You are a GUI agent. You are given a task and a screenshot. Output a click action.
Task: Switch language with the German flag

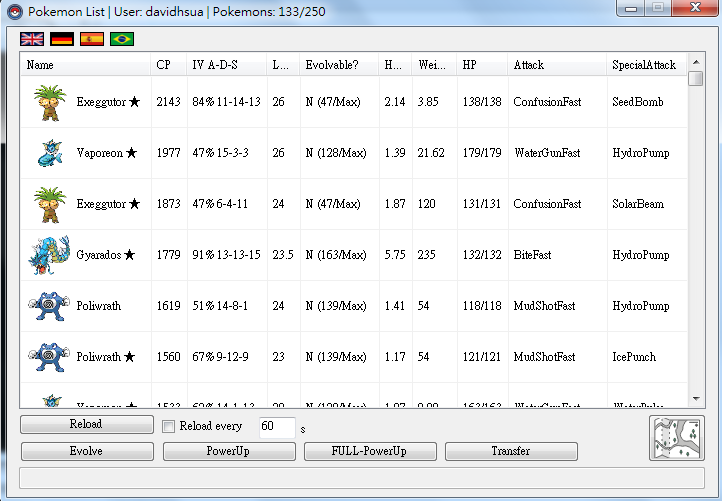tap(62, 39)
